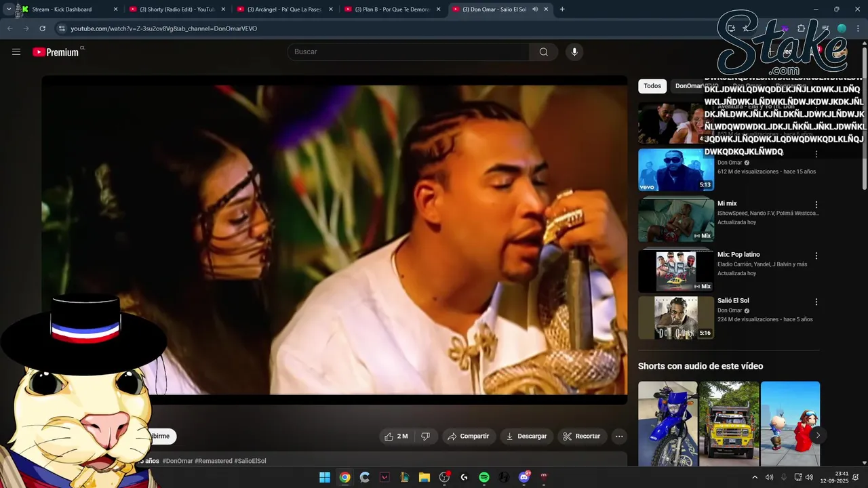Open a new browser tab

pos(562,9)
